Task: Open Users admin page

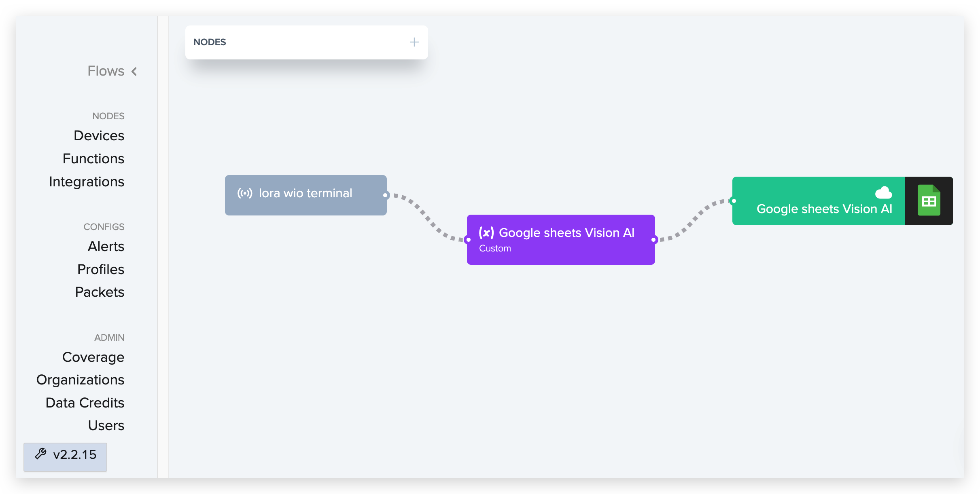Action: [106, 425]
